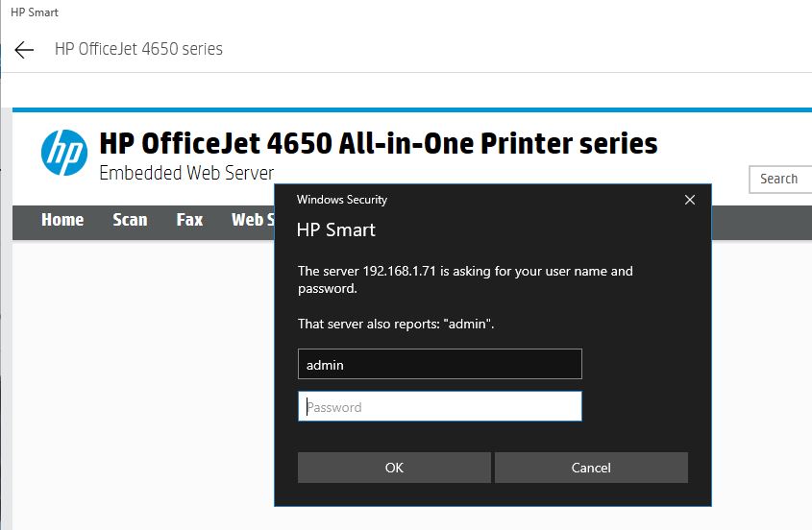812x530 pixels.
Task: Cancel the login prompt
Action: tap(591, 468)
